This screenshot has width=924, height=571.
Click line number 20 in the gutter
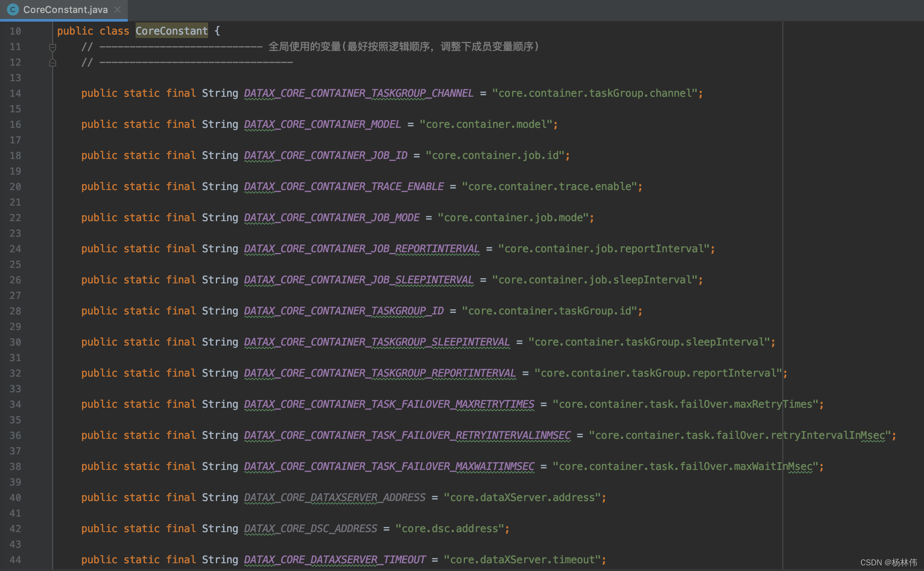point(15,187)
